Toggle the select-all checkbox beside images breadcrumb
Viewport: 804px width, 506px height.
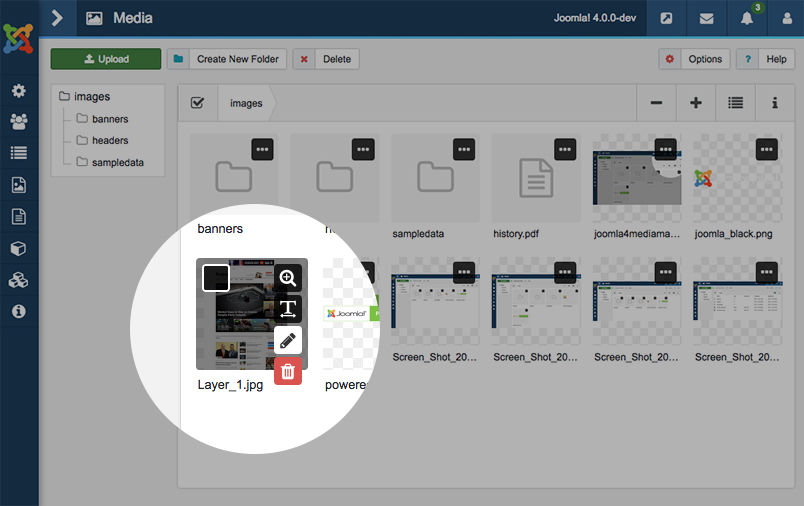[197, 103]
